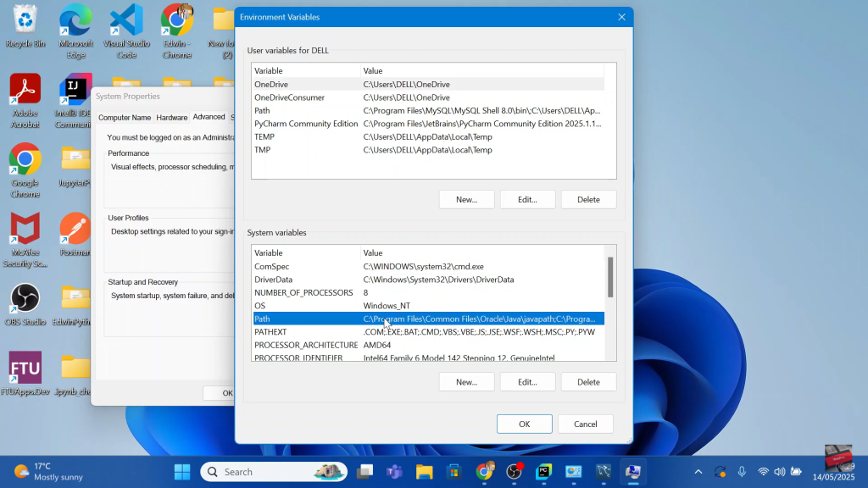This screenshot has height=488, width=868.
Task: Open Task View in the taskbar
Action: 364,472
